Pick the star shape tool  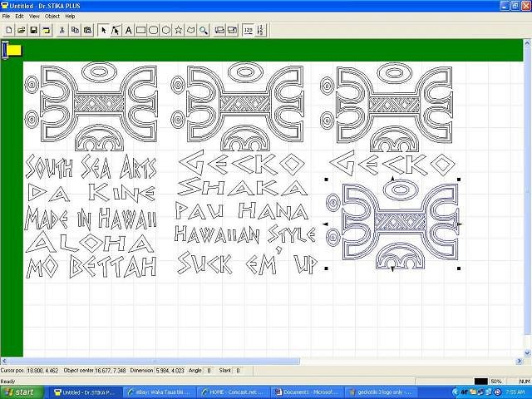point(178,30)
